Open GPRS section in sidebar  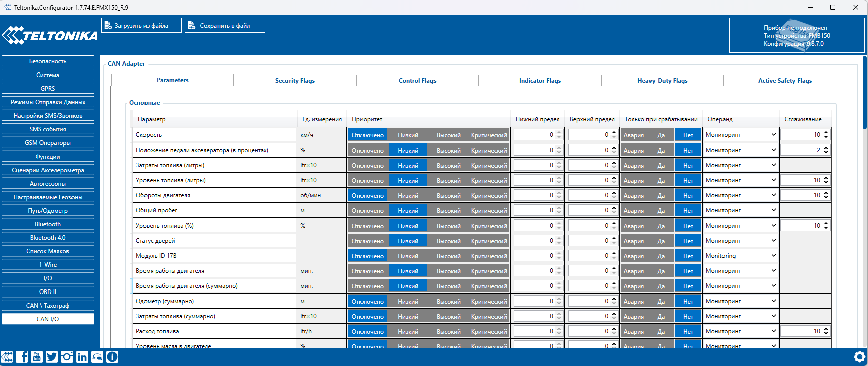click(x=48, y=89)
